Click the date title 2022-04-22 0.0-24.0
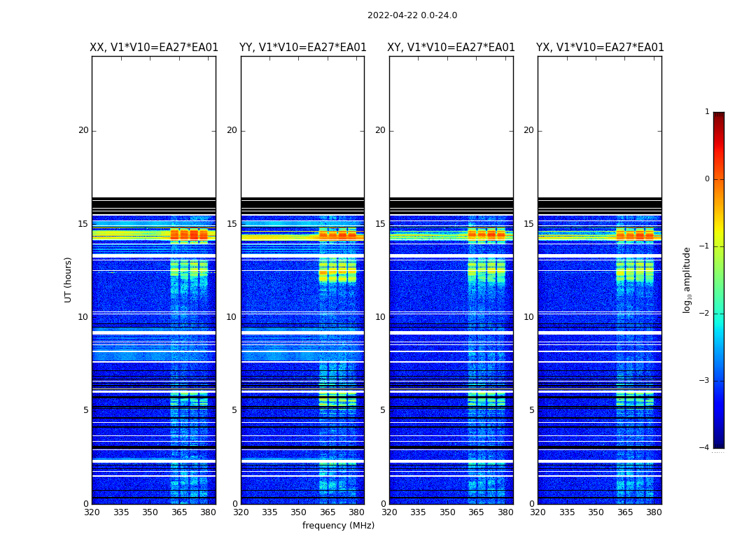This screenshot has width=735, height=560. [x=412, y=15]
